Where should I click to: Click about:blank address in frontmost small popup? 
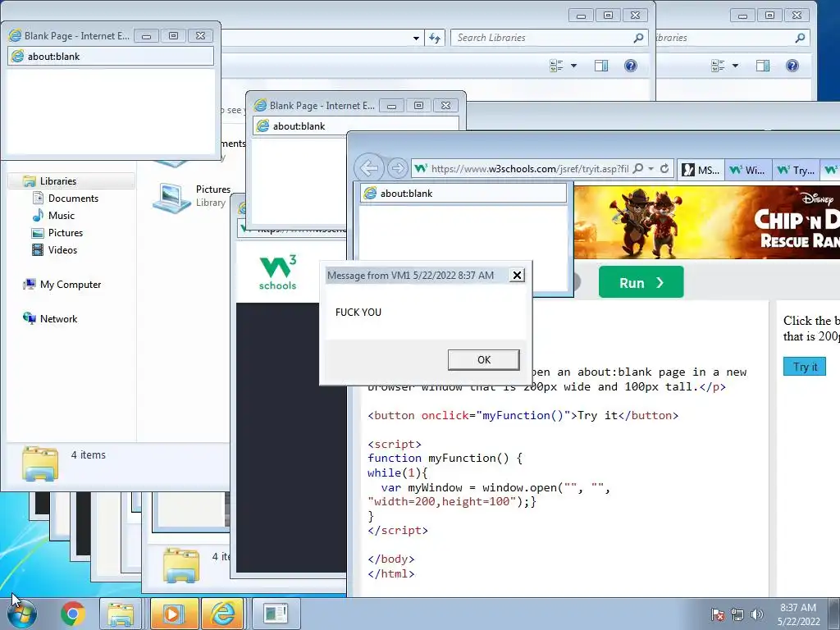tap(463, 194)
